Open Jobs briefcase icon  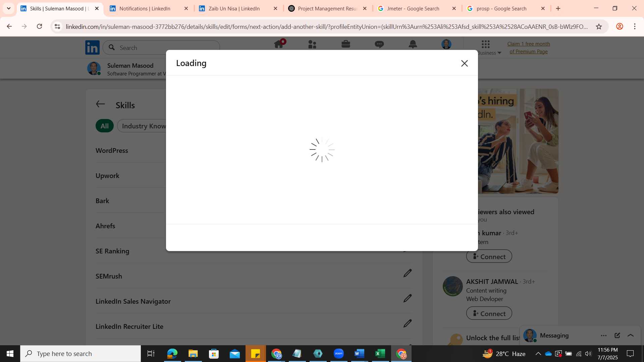pyautogui.click(x=346, y=44)
